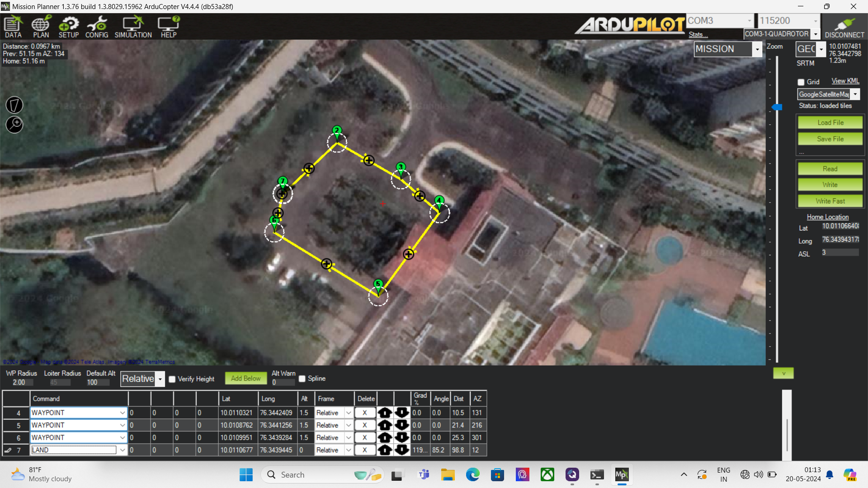Screen dimensions: 868x488
Task: Open the SETUP hardware configuration icon
Action: 68,27
